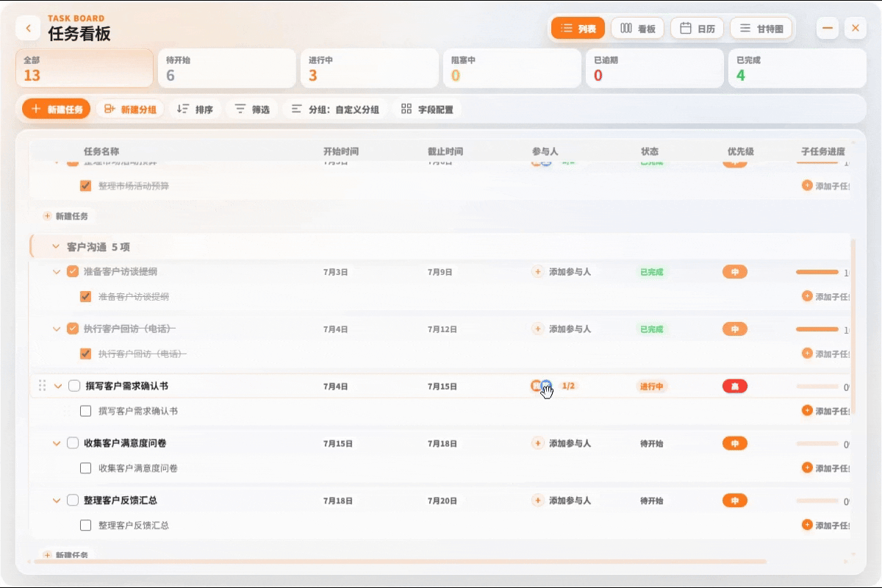Uncheck 准备客户访谈提纲 subtask checkbox
This screenshot has width=882, height=588.
click(x=85, y=297)
